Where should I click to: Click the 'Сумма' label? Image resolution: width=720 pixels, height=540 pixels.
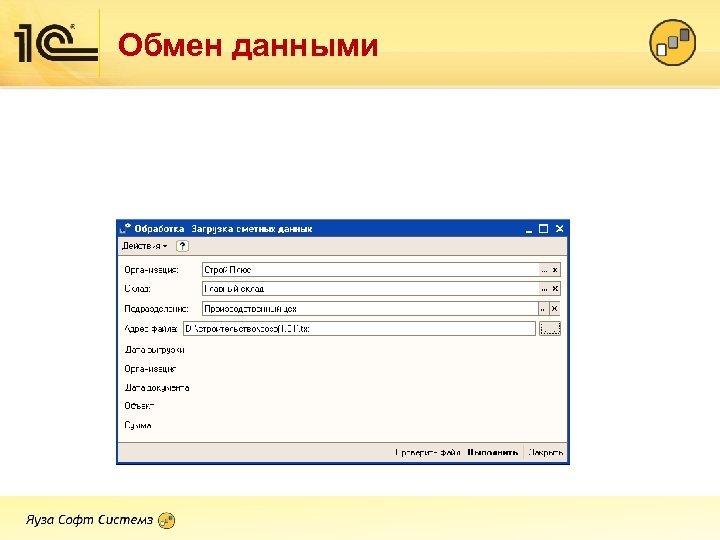coord(138,426)
